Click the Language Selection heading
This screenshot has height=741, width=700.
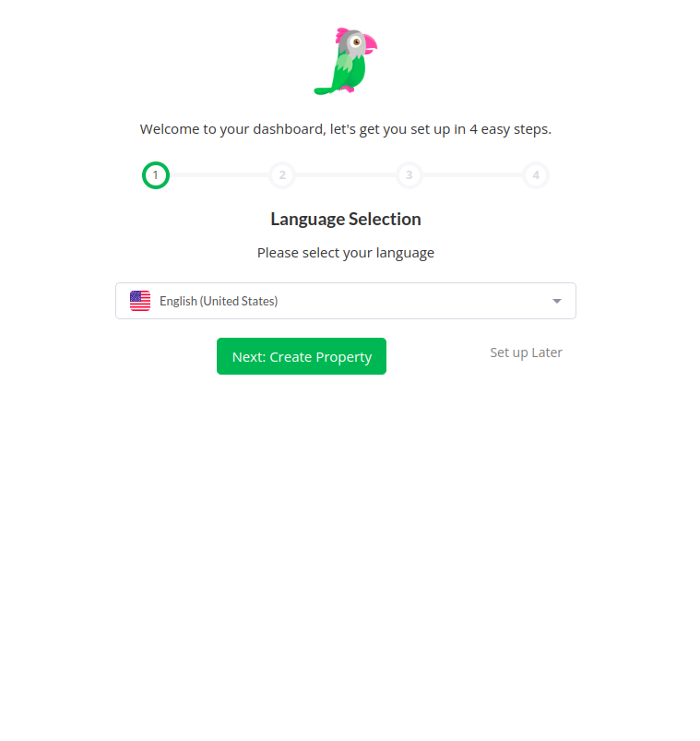(346, 220)
